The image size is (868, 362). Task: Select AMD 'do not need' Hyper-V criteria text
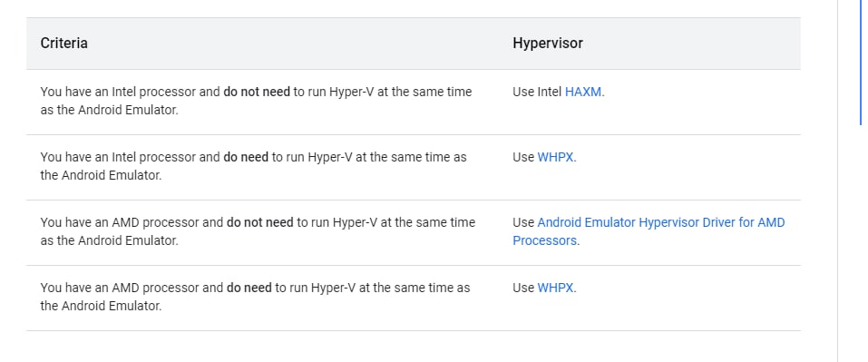[x=258, y=231]
